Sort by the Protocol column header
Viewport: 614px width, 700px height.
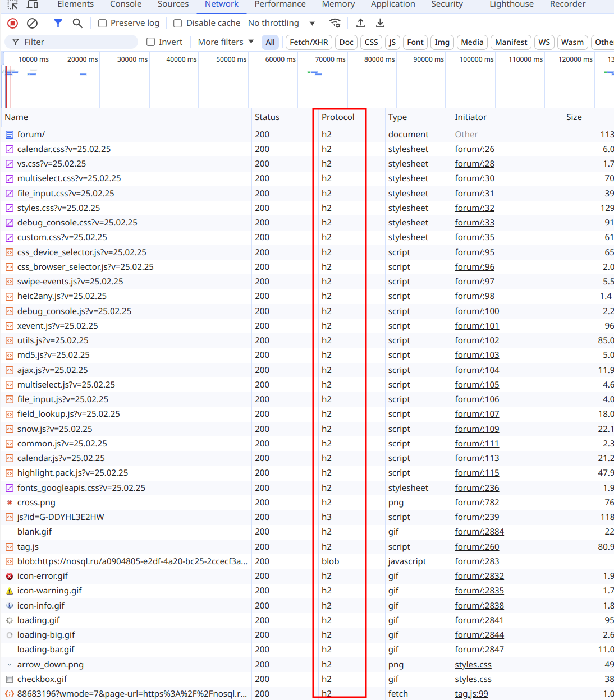click(338, 117)
